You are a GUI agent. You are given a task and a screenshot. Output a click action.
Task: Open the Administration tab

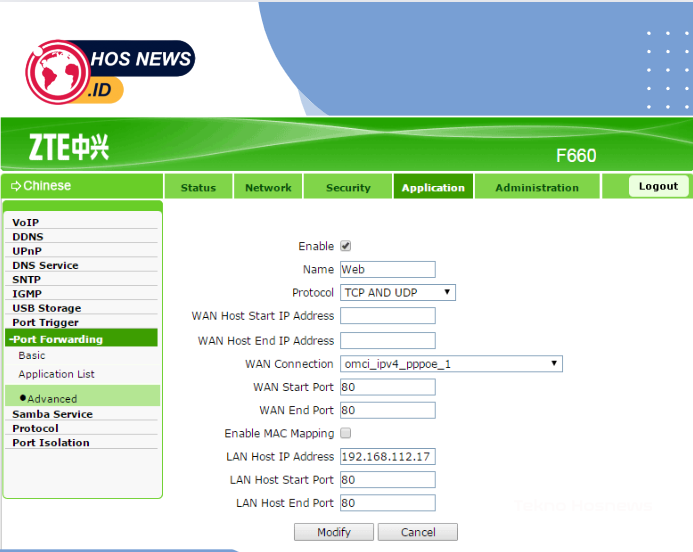pos(537,187)
